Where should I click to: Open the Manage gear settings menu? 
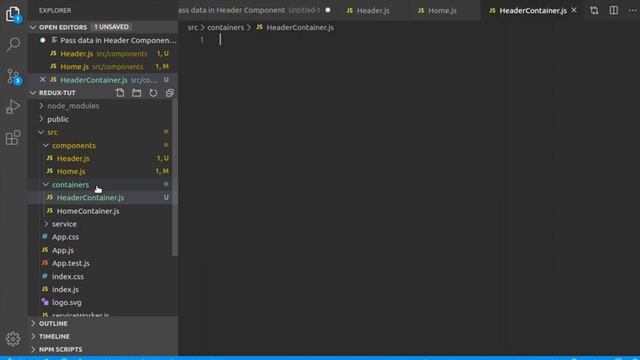pyautogui.click(x=13, y=338)
